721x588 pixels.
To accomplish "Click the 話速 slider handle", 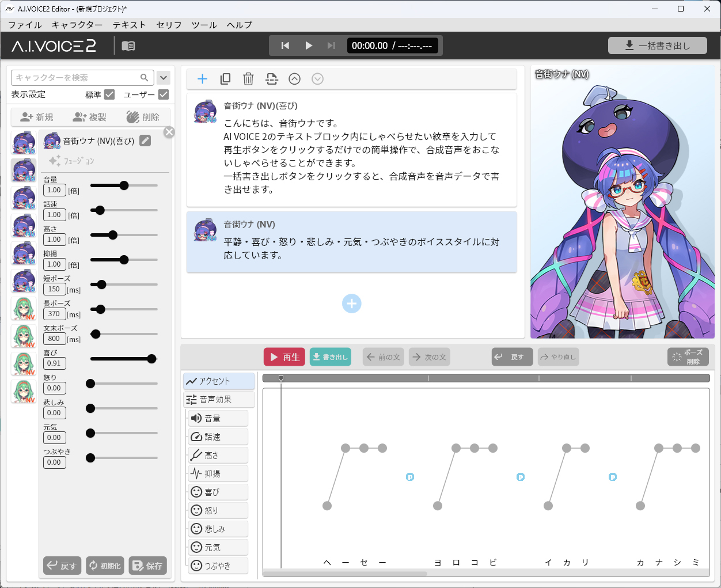I will (100, 210).
